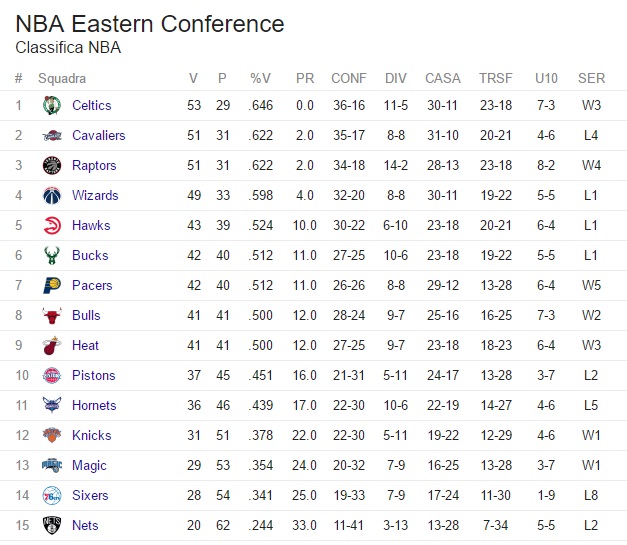This screenshot has width=627, height=545.
Task: Click the Wizards team logo
Action: click(52, 195)
